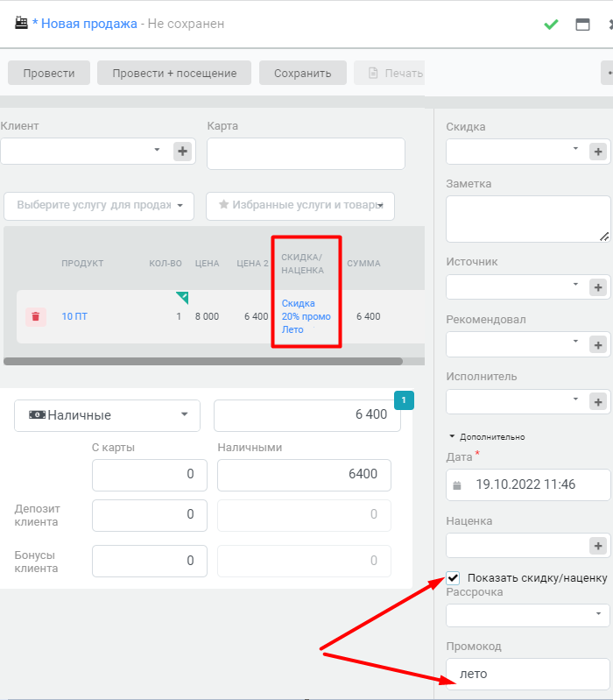Click the ЦЕНА 2 column header

[x=252, y=264]
